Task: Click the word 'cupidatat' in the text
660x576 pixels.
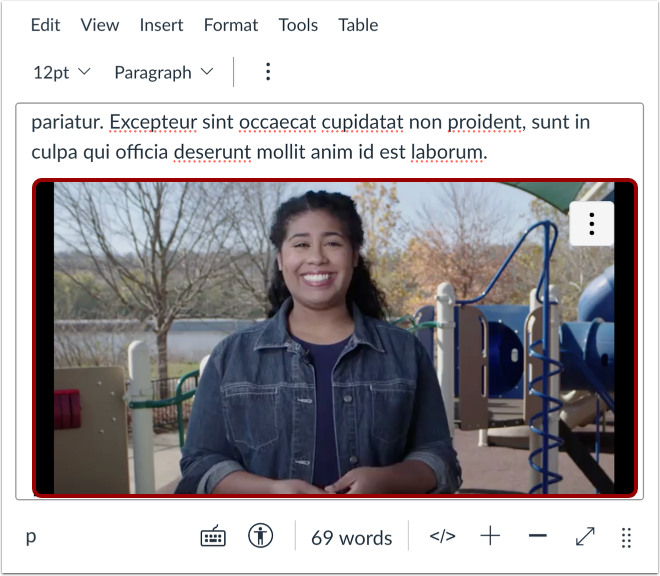Action: (x=362, y=123)
